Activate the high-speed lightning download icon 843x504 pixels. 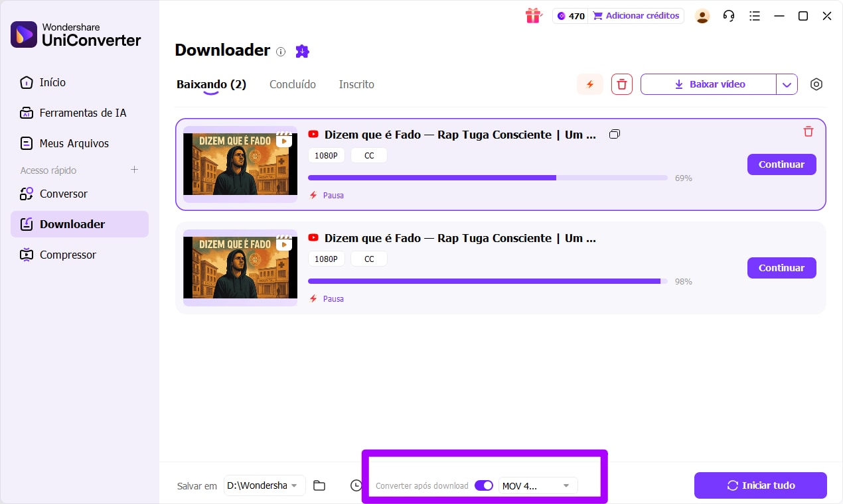tap(589, 84)
